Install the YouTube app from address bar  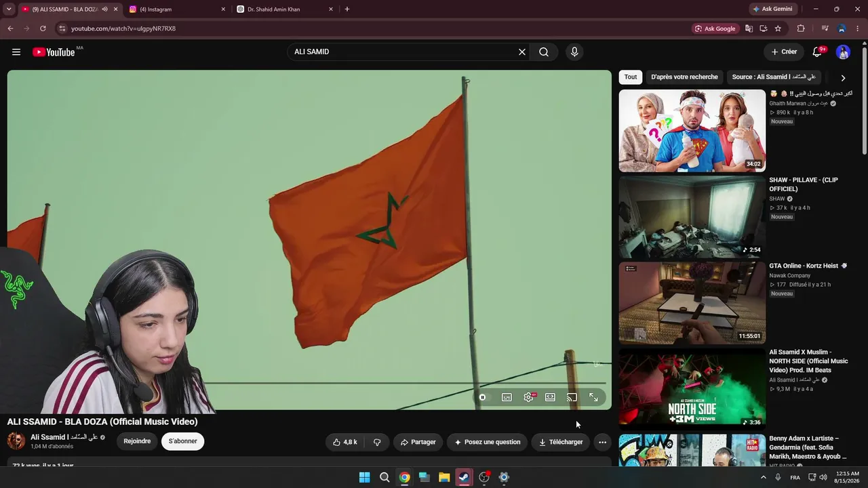point(764,28)
